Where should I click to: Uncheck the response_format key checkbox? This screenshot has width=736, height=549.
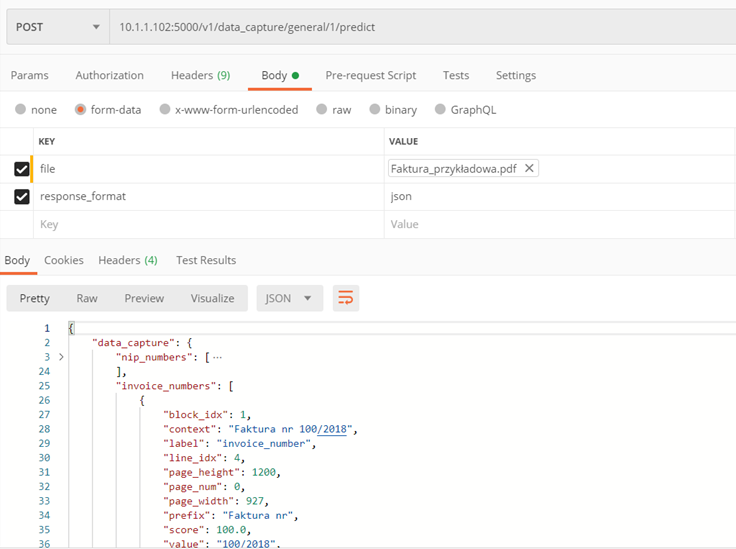(22, 196)
